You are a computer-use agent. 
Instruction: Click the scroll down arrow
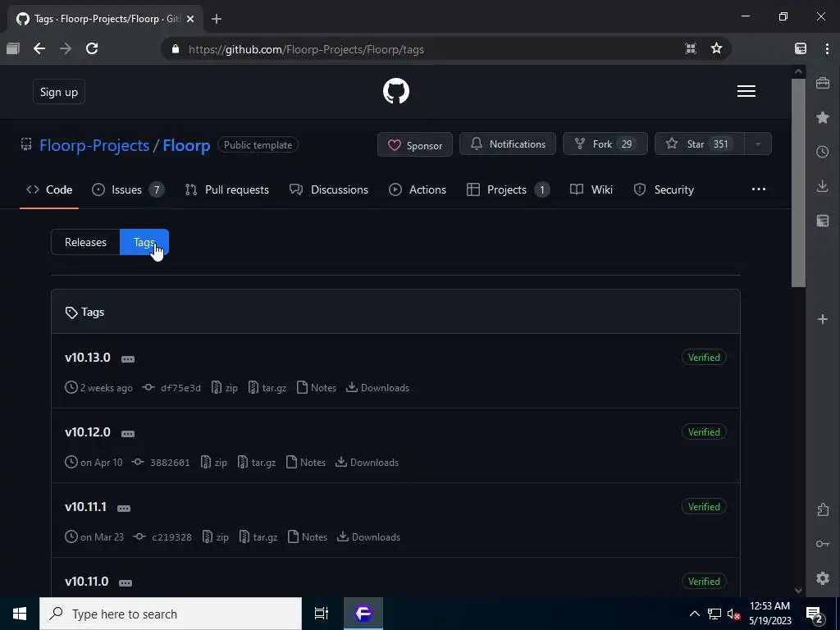798,591
